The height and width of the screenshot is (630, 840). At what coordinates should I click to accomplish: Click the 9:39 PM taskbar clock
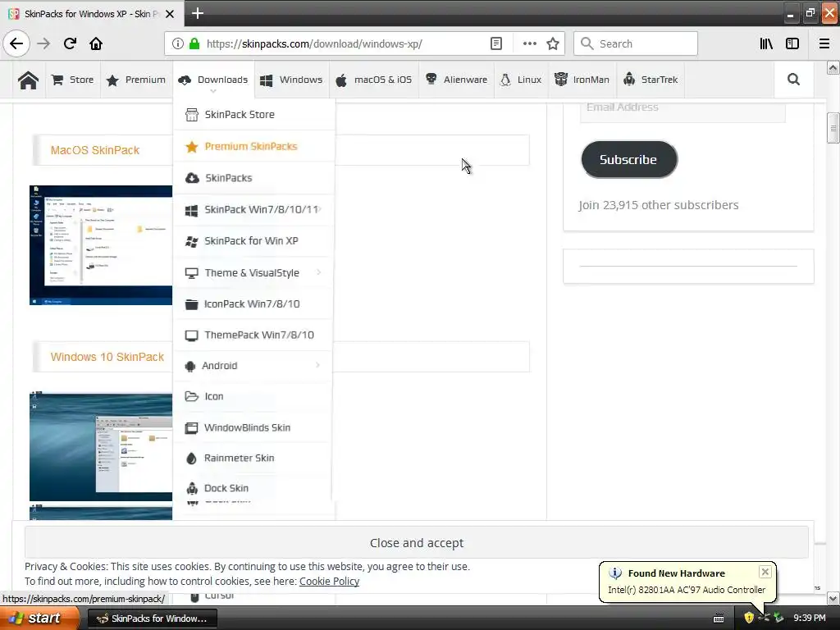pos(810,619)
